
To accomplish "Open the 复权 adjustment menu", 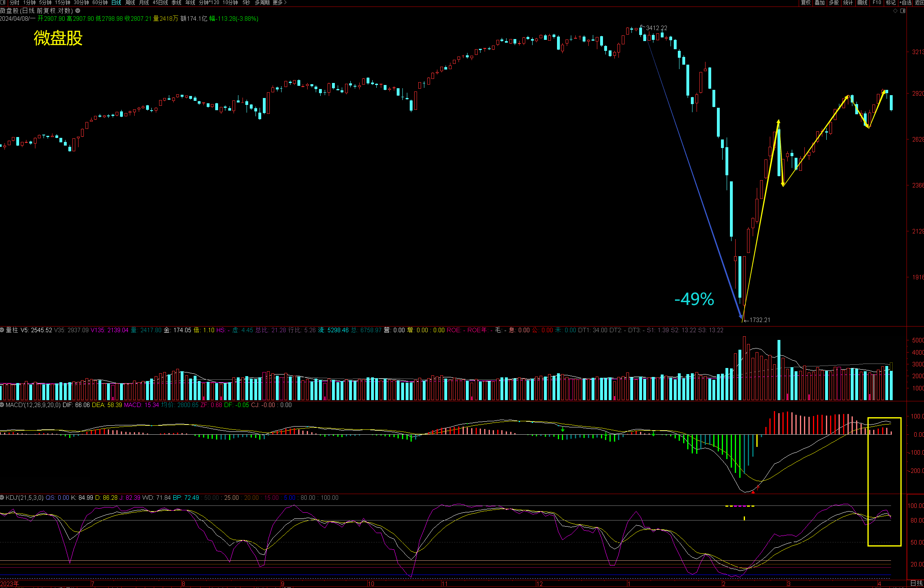I will [x=806, y=2].
